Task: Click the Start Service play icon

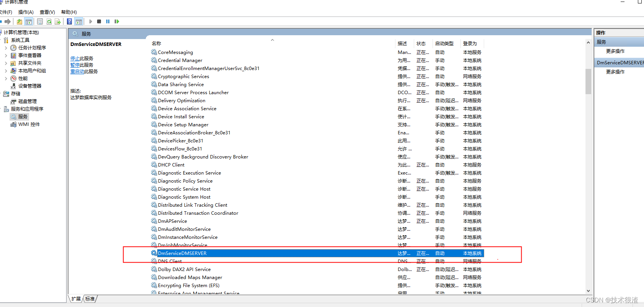Action: pyautogui.click(x=91, y=21)
